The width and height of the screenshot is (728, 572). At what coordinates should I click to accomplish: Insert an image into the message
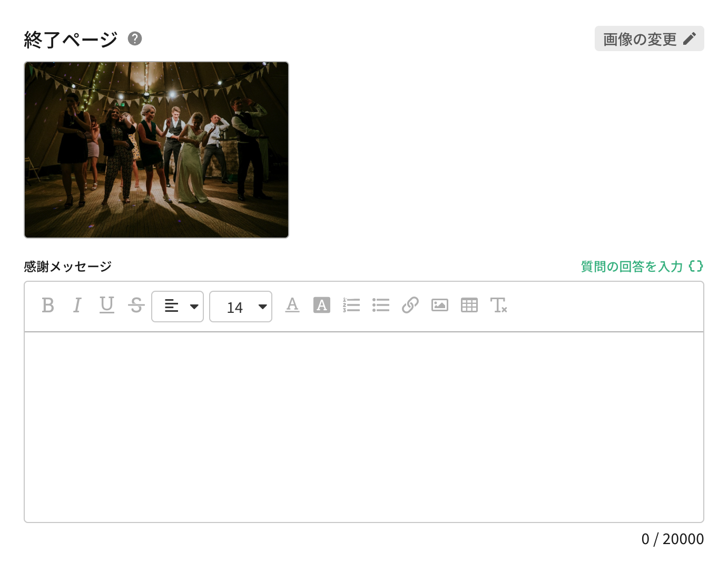click(440, 305)
